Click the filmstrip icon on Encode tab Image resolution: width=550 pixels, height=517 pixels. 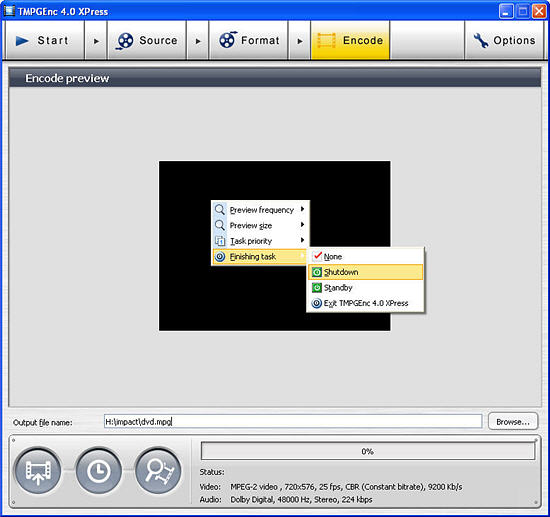[326, 40]
